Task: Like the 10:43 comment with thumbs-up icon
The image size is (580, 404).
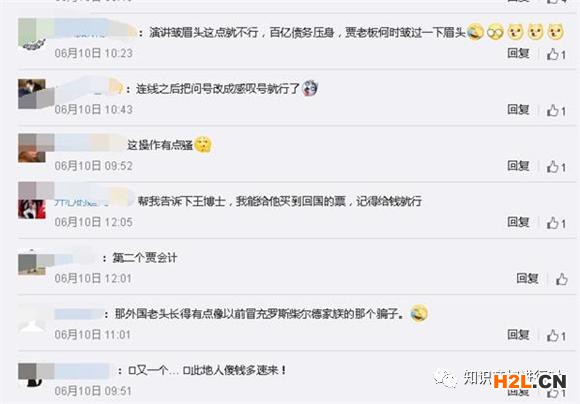Action: [x=552, y=111]
